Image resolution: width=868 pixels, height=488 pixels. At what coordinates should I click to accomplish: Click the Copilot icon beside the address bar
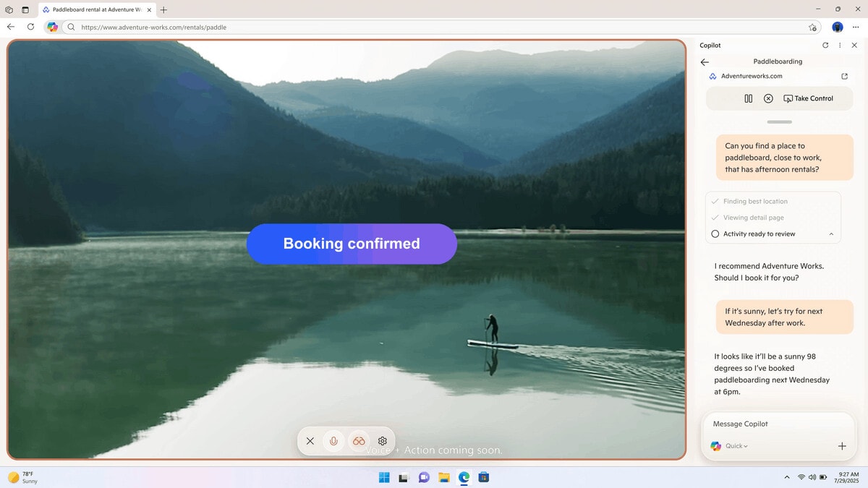(x=52, y=27)
